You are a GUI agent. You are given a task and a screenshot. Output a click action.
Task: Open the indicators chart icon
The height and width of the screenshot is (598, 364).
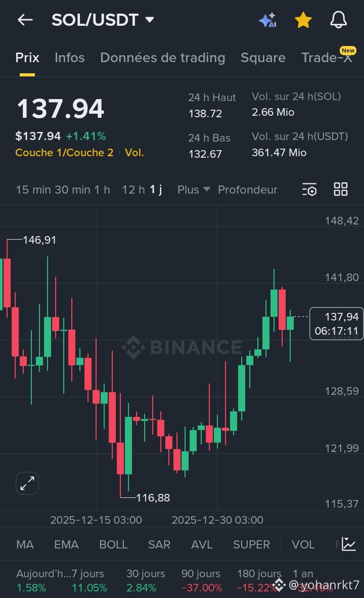pyautogui.click(x=349, y=544)
